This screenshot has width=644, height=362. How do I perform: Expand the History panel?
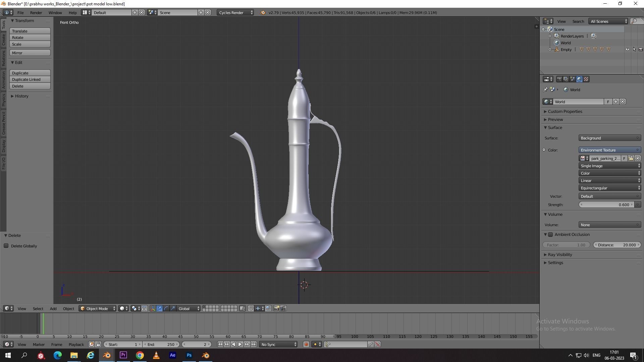click(21, 96)
